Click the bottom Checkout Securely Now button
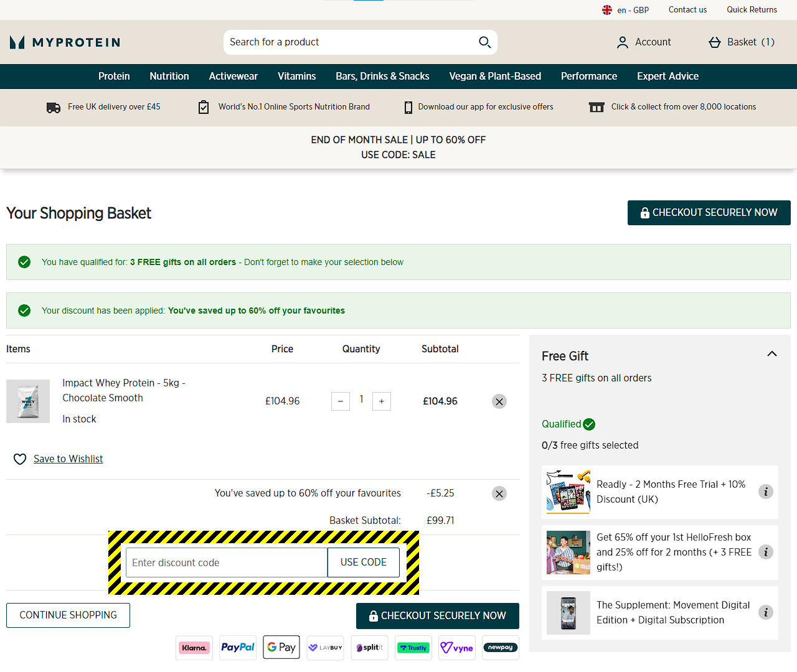 [x=438, y=616]
